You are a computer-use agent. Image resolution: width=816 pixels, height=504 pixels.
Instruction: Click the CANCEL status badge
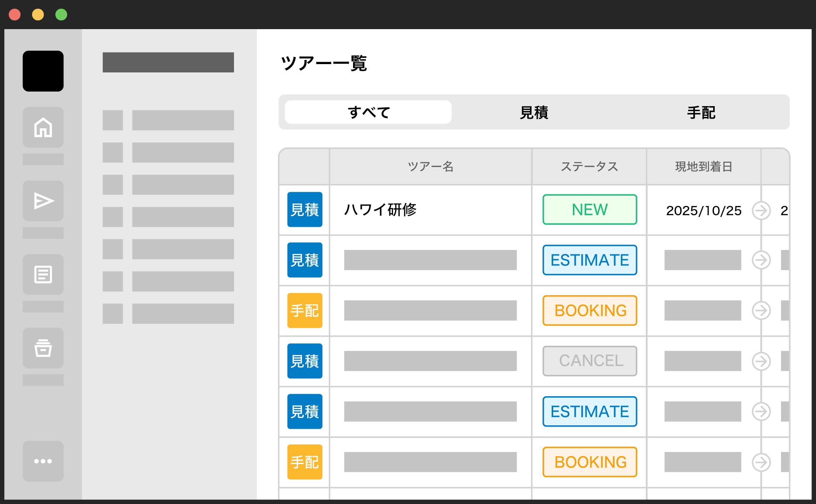[590, 361]
